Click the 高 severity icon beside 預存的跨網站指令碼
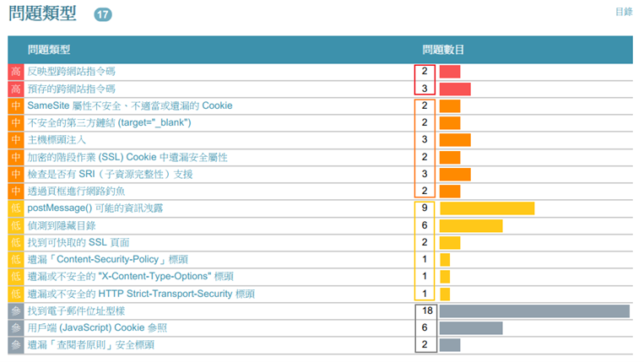Viewport: 644px width, 362px height. [16, 89]
